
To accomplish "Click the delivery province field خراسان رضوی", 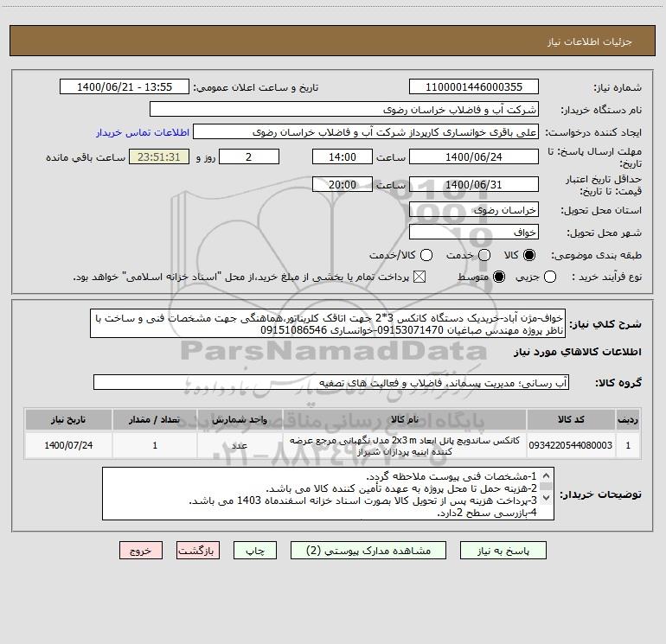I will point(474,210).
